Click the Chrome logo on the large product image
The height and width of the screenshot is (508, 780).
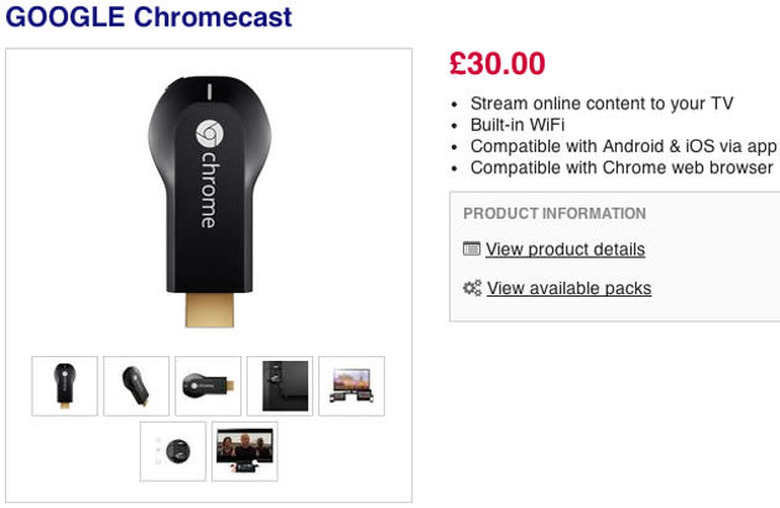(x=210, y=135)
